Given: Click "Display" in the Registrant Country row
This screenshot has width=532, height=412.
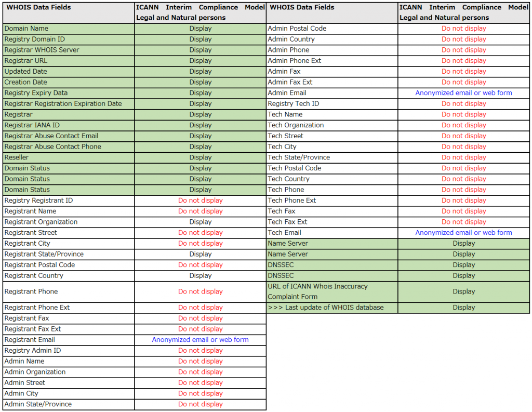Looking at the screenshot, I should click(201, 275).
